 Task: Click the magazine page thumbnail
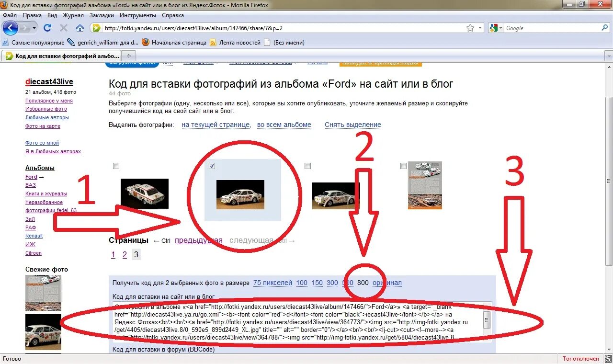pyautogui.click(x=425, y=185)
